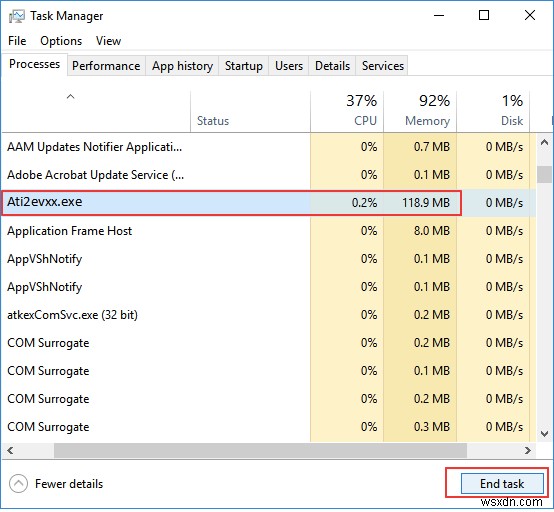Click the 0.3 MB memory value
Viewport: 554px width, 512px height.
[x=432, y=427]
